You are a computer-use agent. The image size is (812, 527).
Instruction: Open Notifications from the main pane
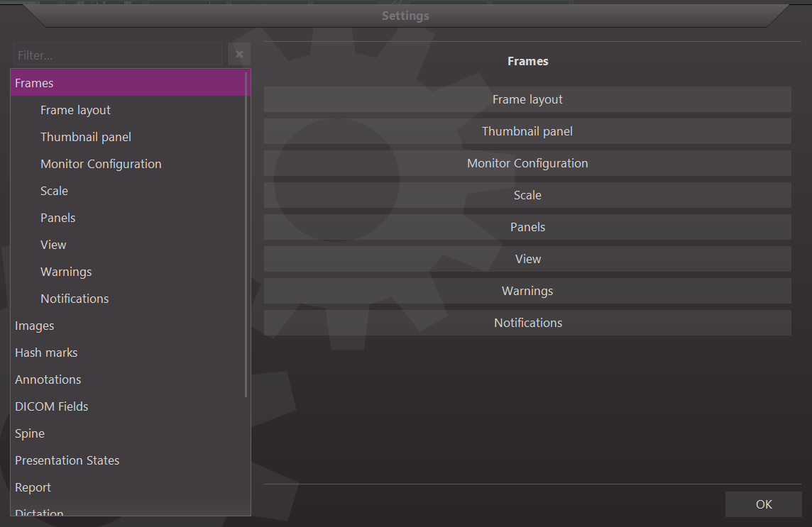(527, 323)
